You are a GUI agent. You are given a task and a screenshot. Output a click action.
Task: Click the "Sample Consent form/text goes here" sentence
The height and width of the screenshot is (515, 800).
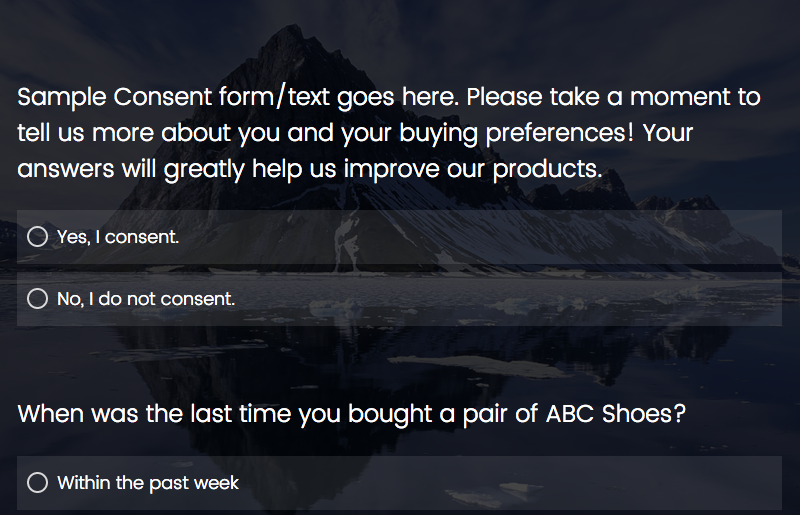(240, 98)
